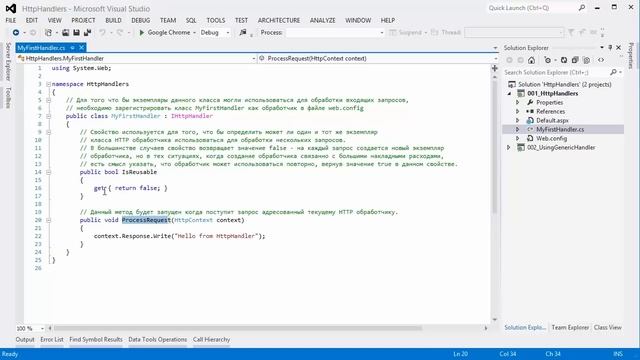
Task: Open the BUILD menu
Action: click(x=113, y=20)
